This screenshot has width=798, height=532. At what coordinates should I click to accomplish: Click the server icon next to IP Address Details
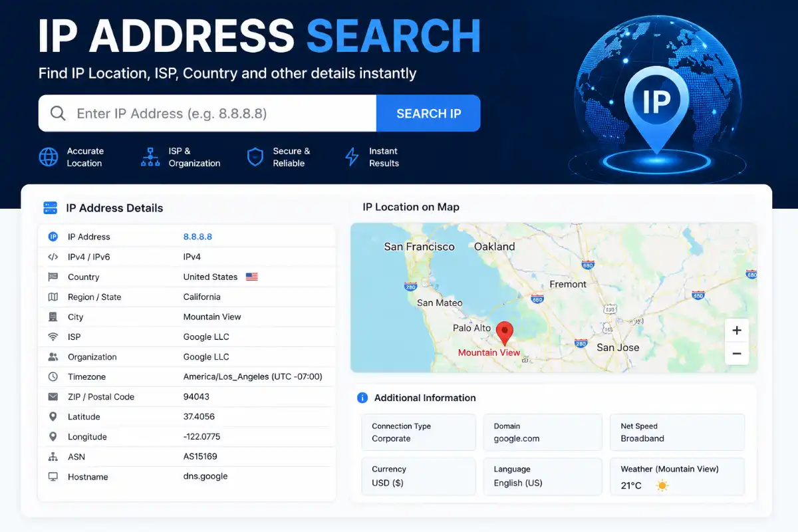pyautogui.click(x=50, y=208)
